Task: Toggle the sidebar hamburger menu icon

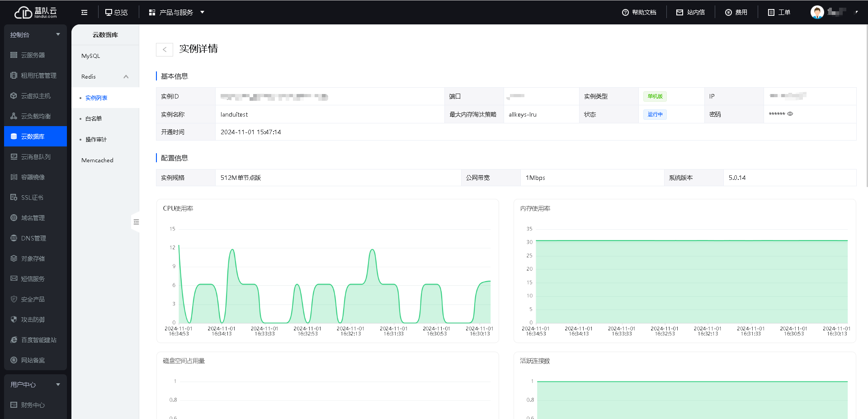Action: pos(84,13)
